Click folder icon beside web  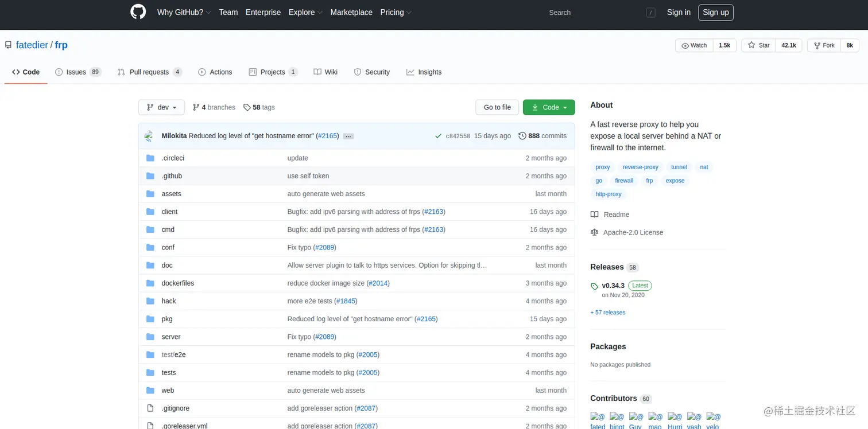[150, 391]
